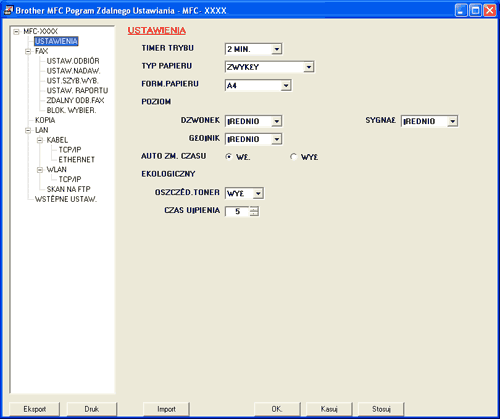Select the WŁ. radio for AUTO ZM. CZASU
This screenshot has width=500, height=419.
pyautogui.click(x=228, y=157)
